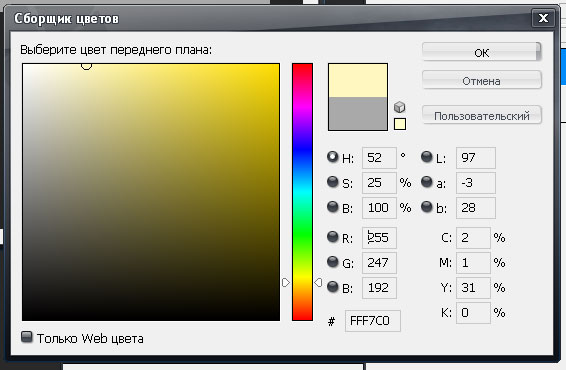Click the left hue slider arrow

[286, 282]
